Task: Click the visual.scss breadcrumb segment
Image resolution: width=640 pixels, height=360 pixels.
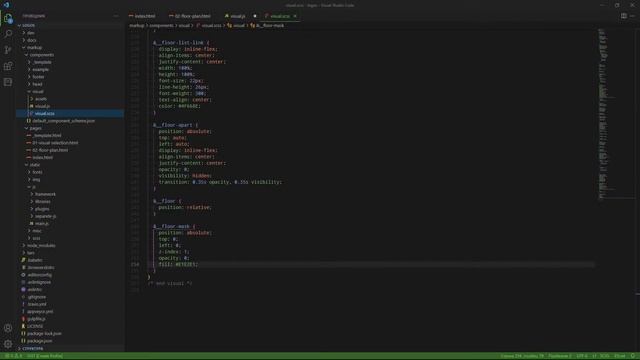Action: (x=211, y=26)
